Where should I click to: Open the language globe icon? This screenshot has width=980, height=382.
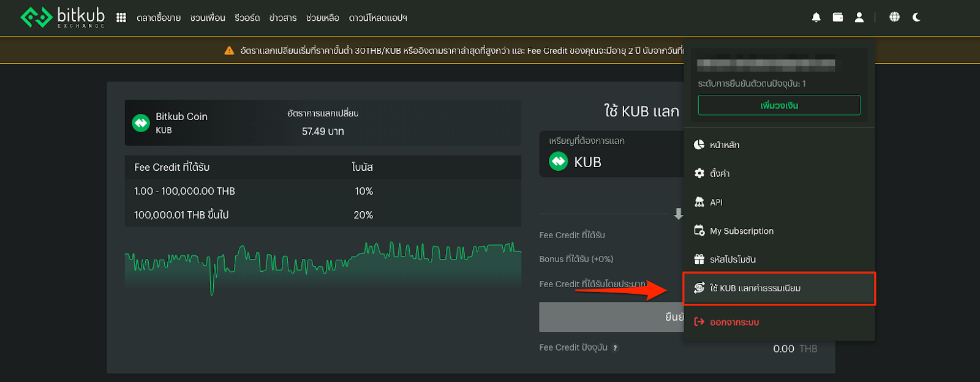pos(895,17)
